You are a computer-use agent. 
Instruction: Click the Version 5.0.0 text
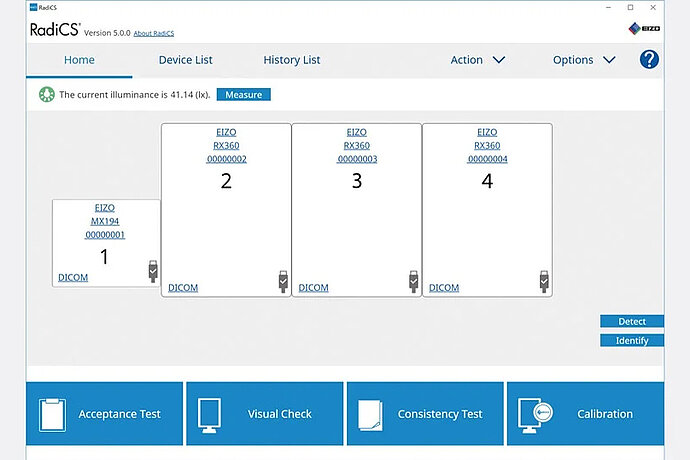tap(107, 33)
